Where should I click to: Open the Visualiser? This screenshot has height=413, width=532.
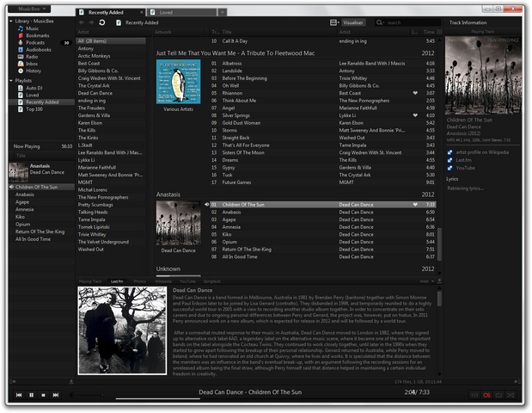point(353,22)
